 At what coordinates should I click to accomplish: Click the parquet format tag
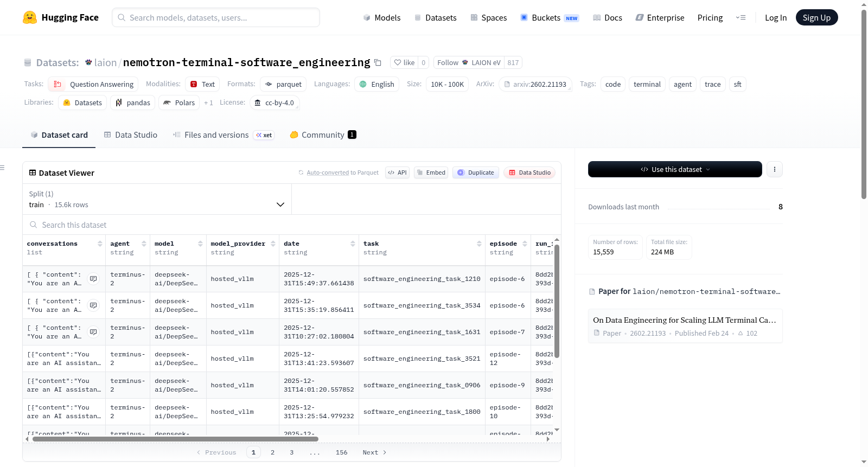pos(283,84)
